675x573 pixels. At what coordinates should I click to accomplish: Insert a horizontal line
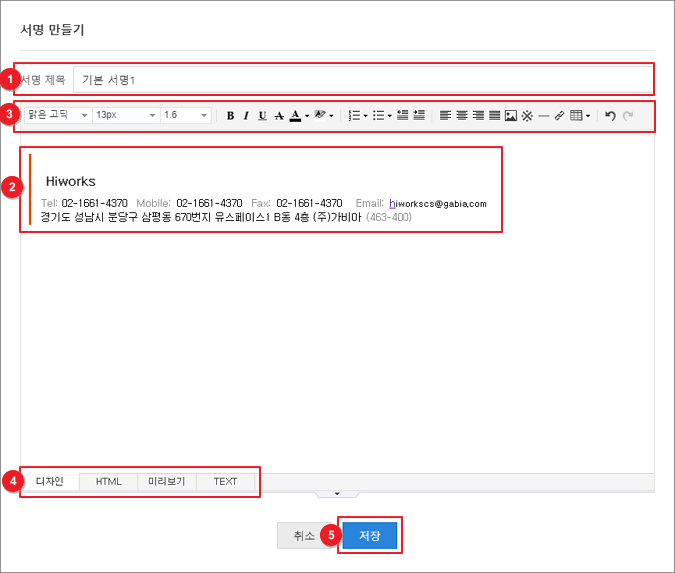[x=544, y=116]
